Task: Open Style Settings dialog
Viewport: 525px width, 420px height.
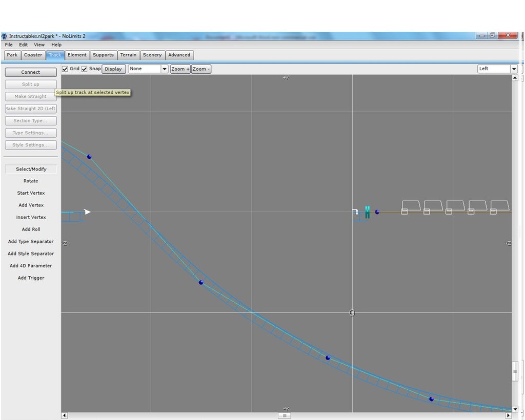Action: coord(31,145)
